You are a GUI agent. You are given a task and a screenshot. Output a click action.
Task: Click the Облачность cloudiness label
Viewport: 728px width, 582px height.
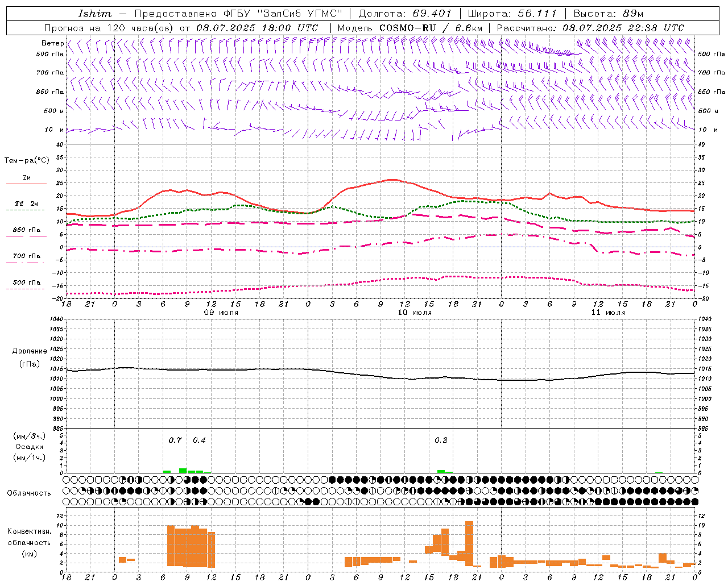pos(29,493)
